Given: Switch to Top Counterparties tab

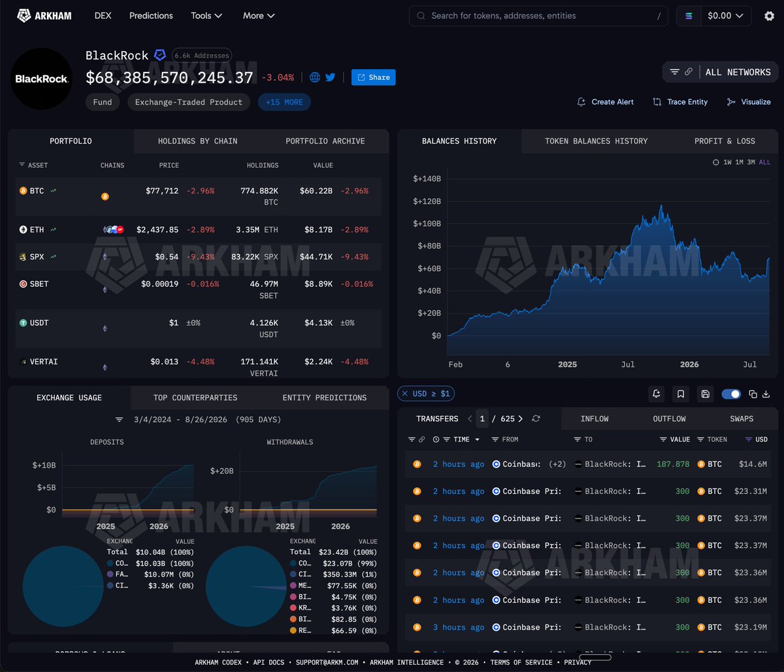Looking at the screenshot, I should point(195,398).
